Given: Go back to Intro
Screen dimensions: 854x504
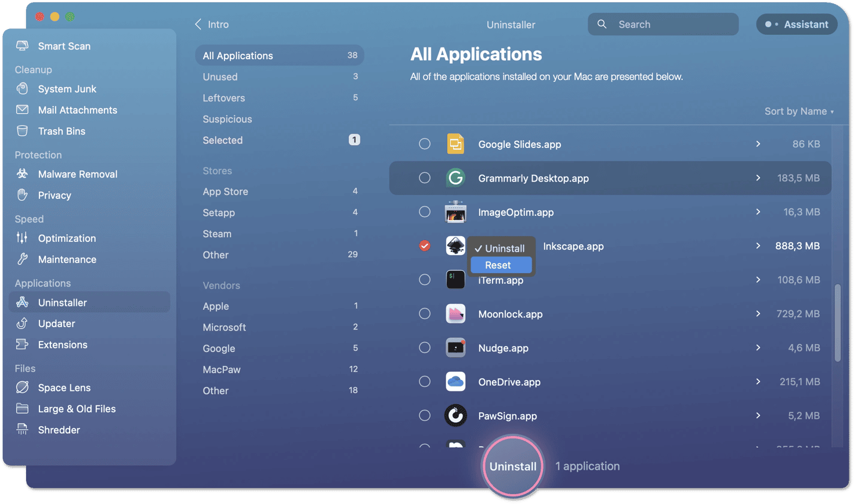Looking at the screenshot, I should click(x=212, y=24).
